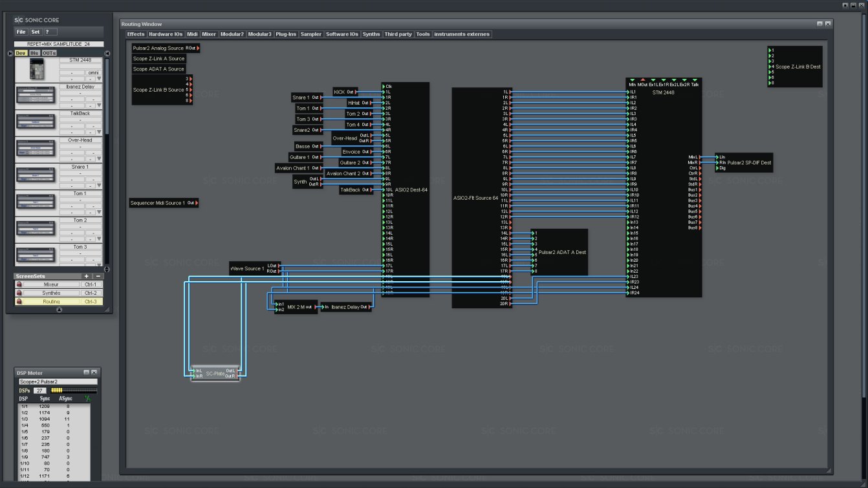Switch to the Dev tab

click(21, 52)
